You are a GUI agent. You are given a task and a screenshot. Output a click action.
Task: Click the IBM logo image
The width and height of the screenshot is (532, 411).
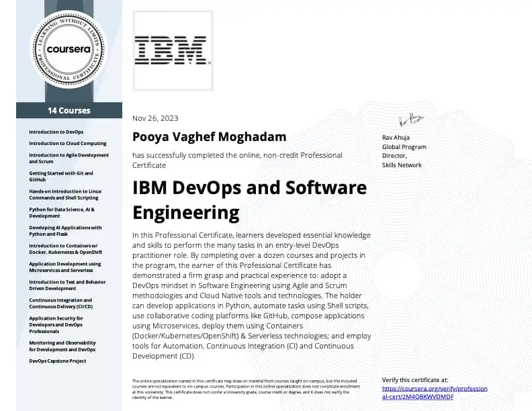[x=173, y=50]
